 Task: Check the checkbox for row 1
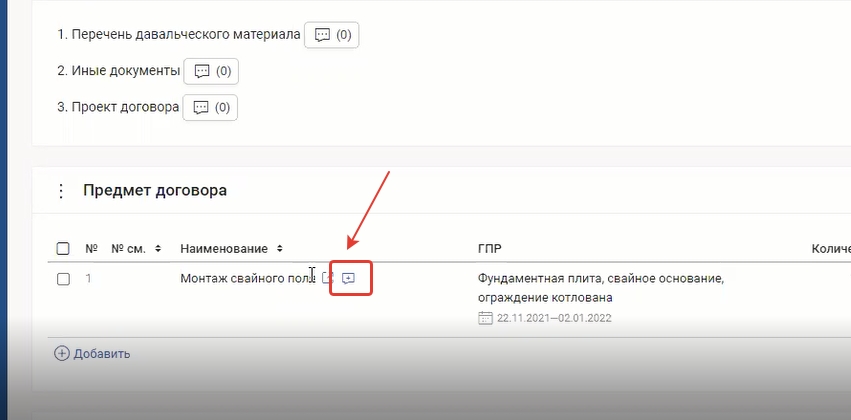(63, 279)
